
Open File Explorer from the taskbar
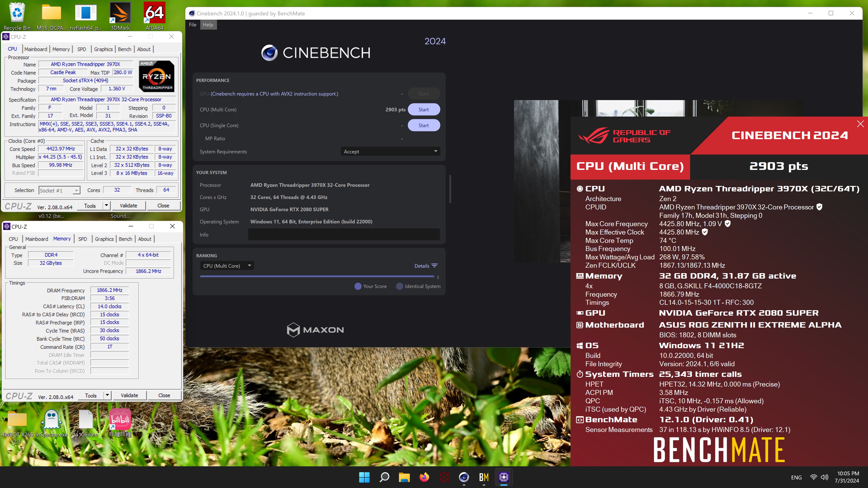click(404, 477)
